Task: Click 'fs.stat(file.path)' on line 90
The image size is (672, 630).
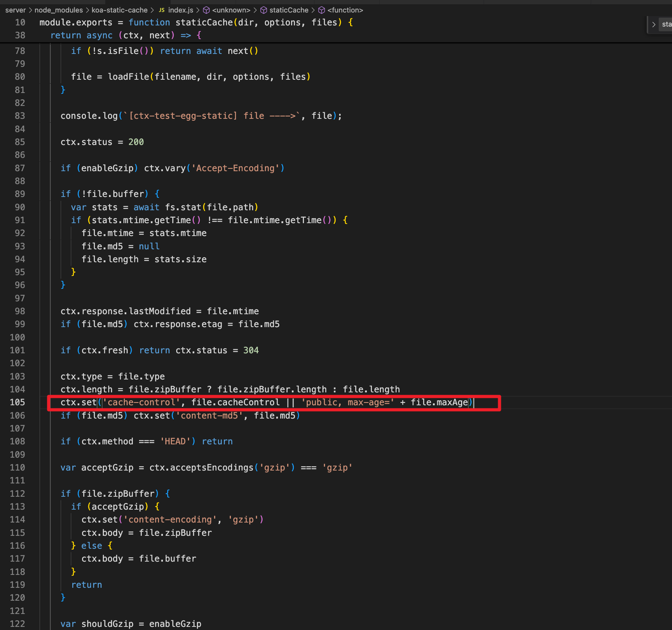Action: [211, 208]
